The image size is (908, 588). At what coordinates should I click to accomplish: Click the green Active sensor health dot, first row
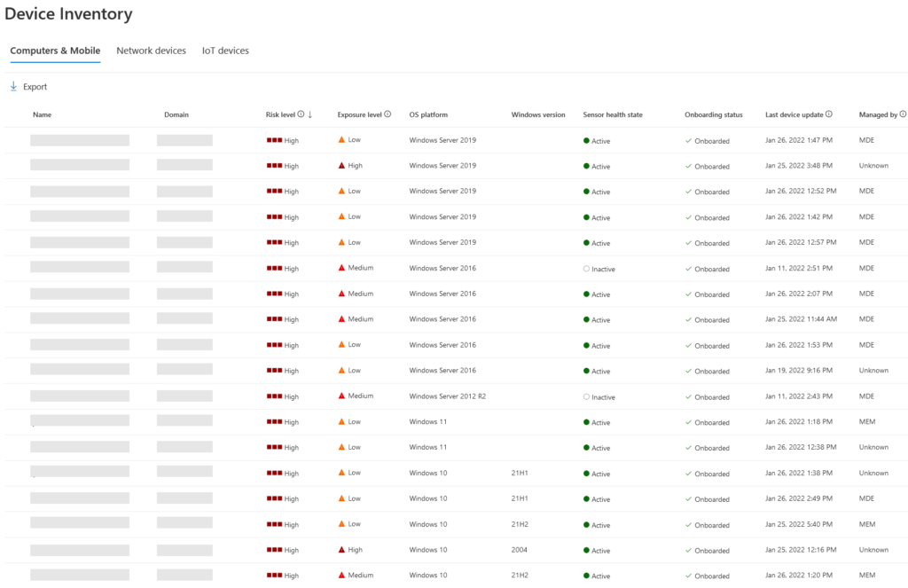point(584,140)
